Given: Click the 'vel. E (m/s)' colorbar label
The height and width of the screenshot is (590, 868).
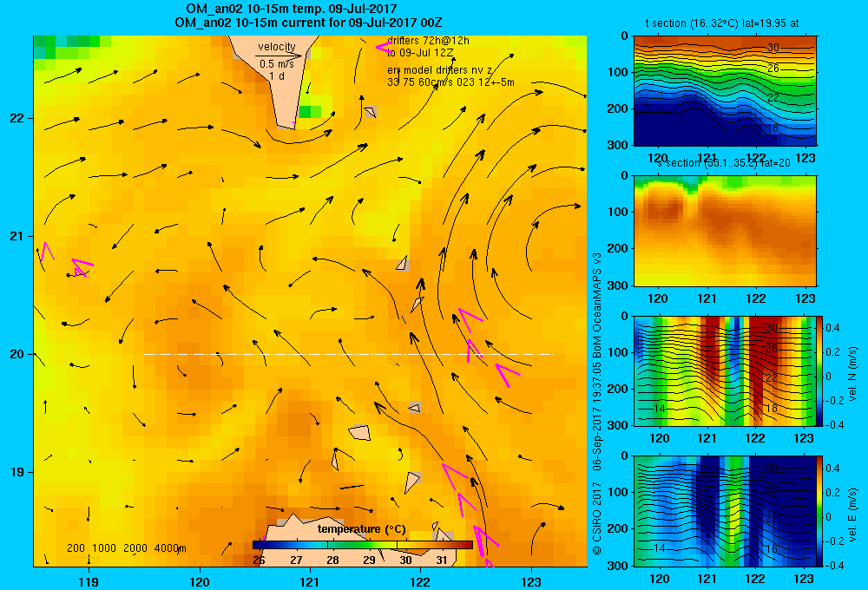Looking at the screenshot, I should point(853,515).
